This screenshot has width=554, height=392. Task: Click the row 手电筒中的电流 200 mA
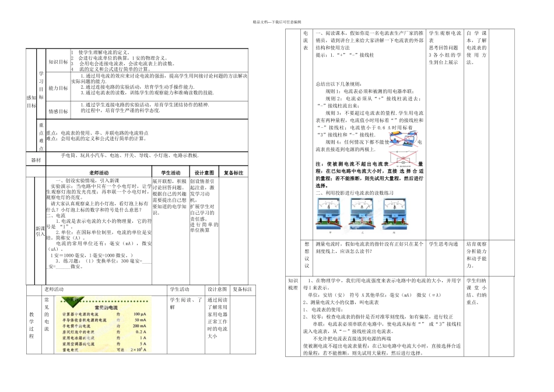click(104, 326)
